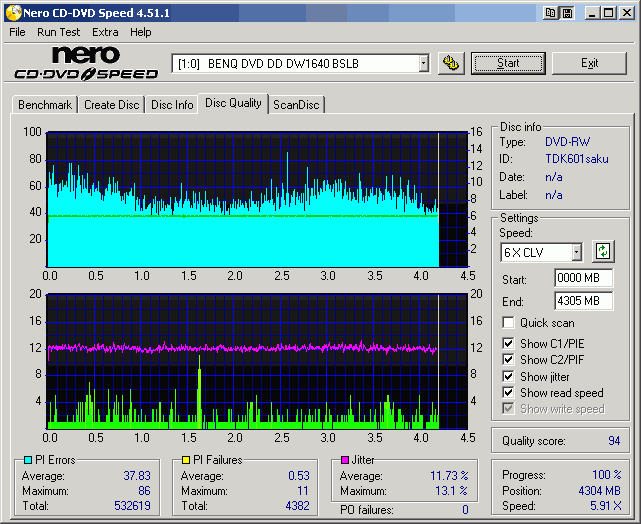
Task: Switch to the ScanDisc tab
Action: click(297, 104)
